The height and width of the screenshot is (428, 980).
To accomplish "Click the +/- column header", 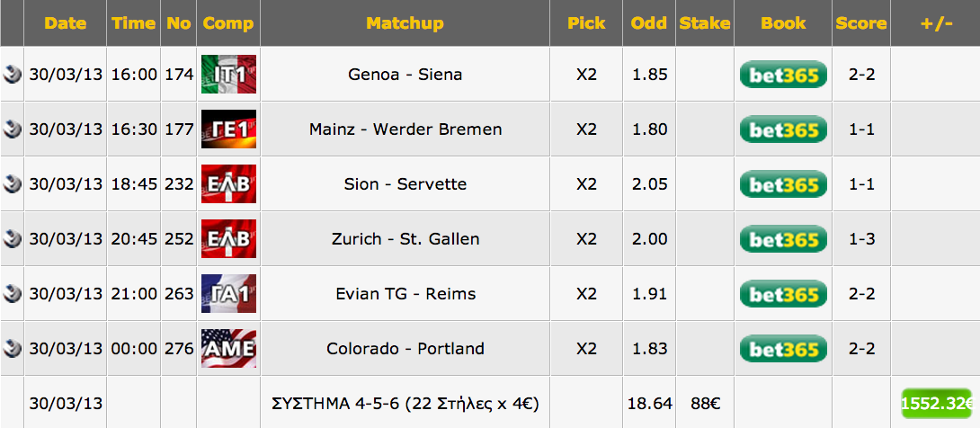I will click(x=936, y=23).
